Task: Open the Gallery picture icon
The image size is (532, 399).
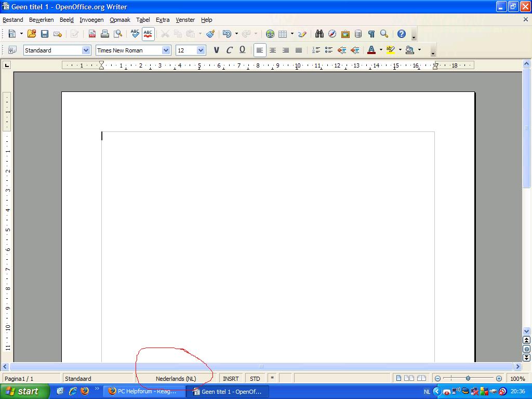Action: [x=345, y=34]
